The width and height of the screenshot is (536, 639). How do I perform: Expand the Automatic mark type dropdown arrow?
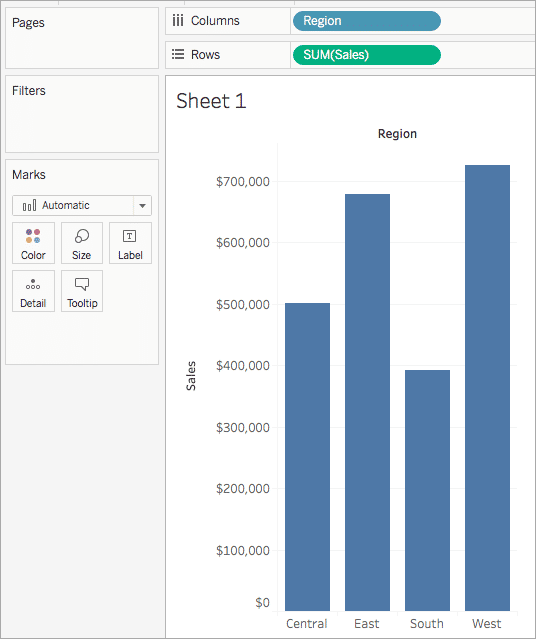pyautogui.click(x=142, y=205)
